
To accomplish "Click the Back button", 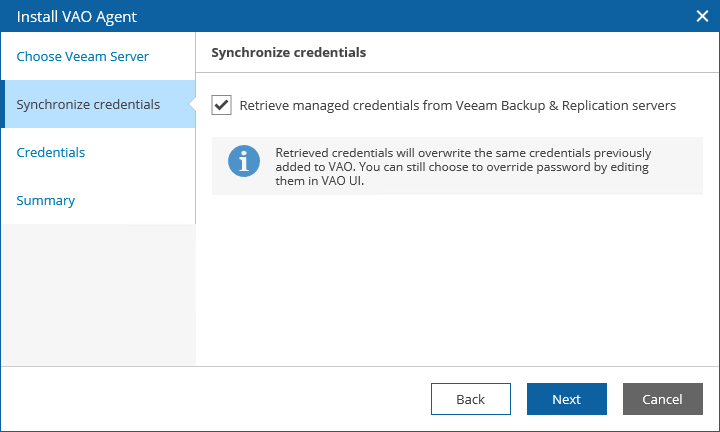I will (470, 399).
